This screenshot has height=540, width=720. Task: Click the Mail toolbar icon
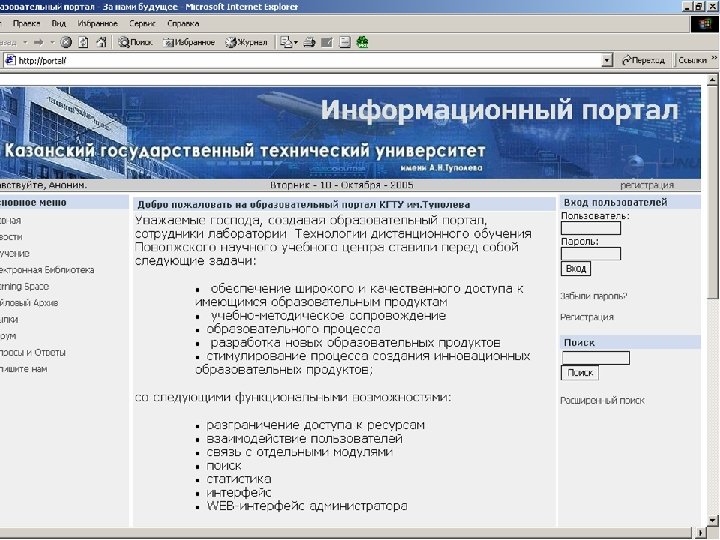(x=286, y=42)
